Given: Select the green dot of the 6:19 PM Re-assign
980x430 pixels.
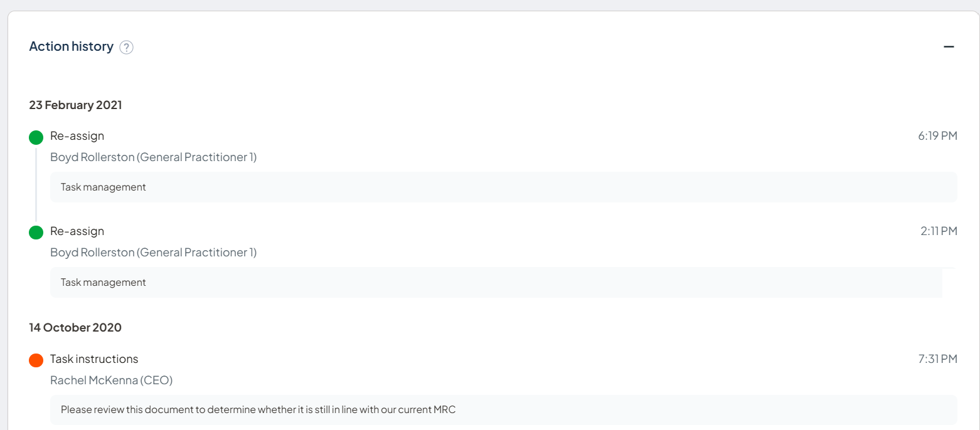Looking at the screenshot, I should coord(36,137).
